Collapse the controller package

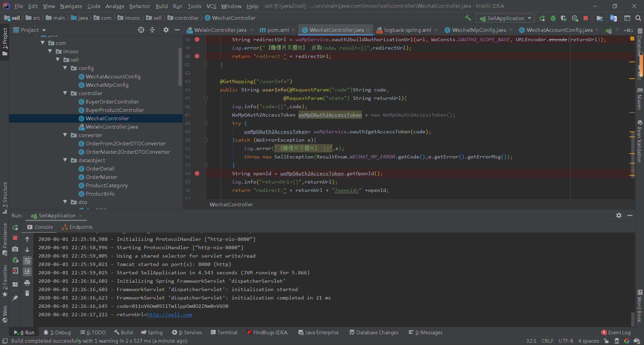pos(65,93)
